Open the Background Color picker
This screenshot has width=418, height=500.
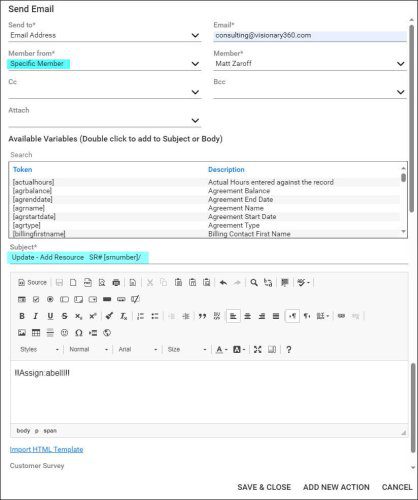pyautogui.click(x=239, y=349)
